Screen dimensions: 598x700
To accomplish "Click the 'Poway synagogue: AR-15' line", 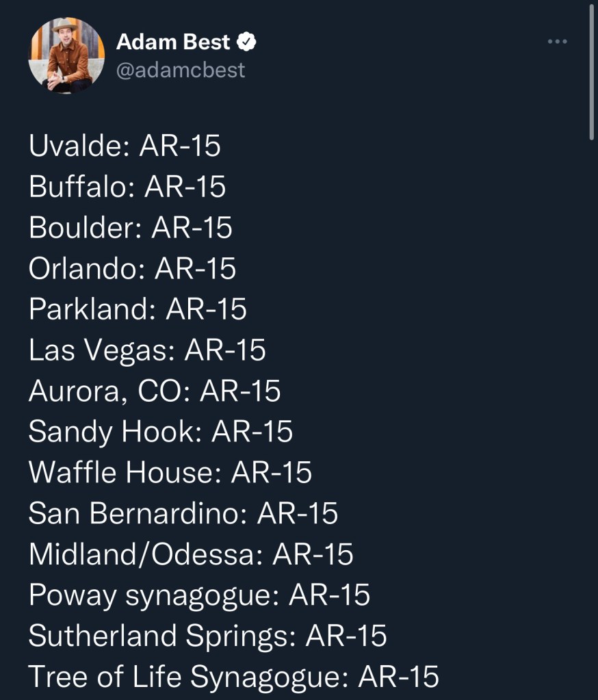I will [199, 595].
